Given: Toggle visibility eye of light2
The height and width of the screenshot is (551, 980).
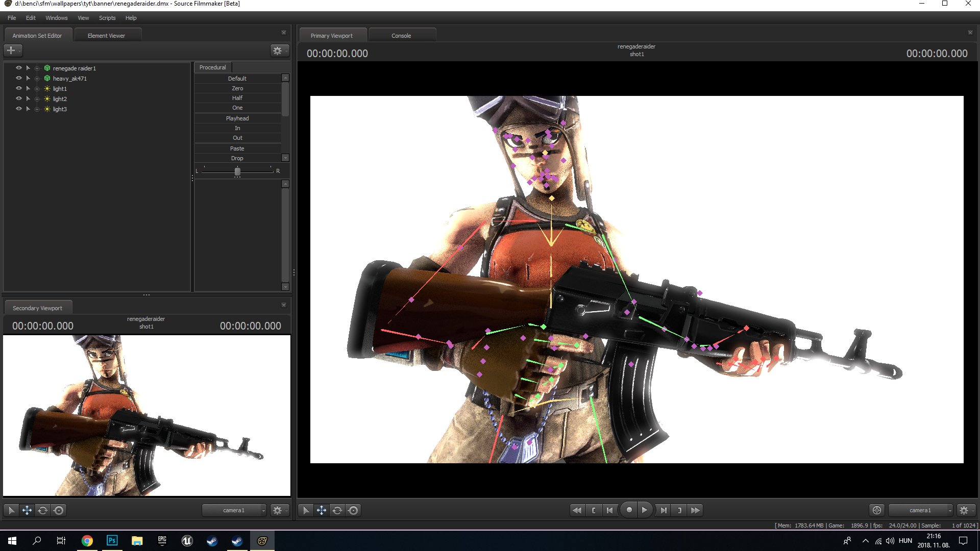Looking at the screenshot, I should coord(19,98).
